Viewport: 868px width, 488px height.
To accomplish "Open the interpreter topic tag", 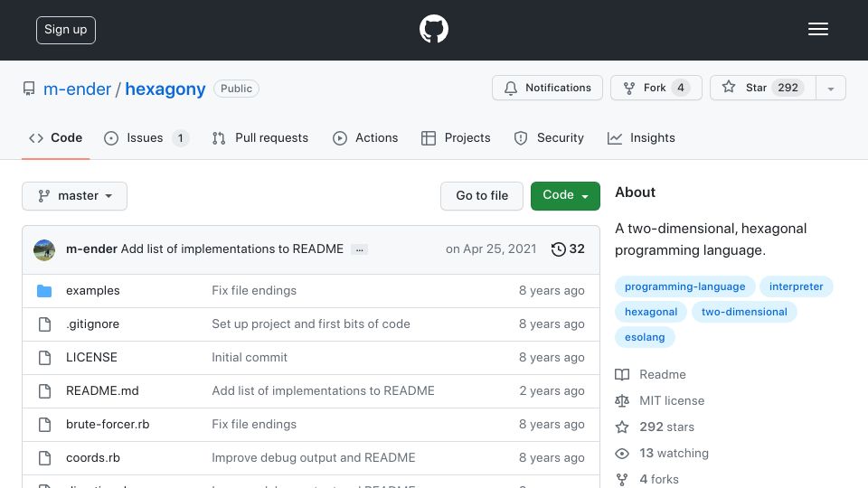I will [x=796, y=286].
